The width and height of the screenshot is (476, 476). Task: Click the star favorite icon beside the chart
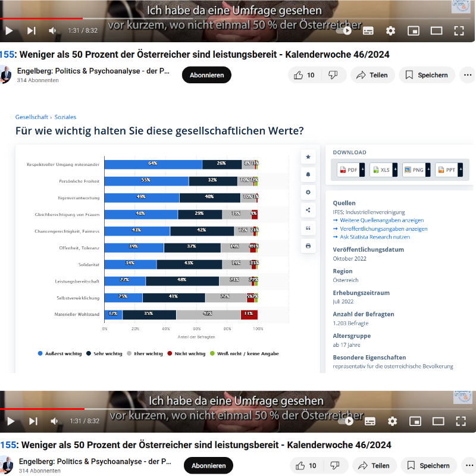308,157
